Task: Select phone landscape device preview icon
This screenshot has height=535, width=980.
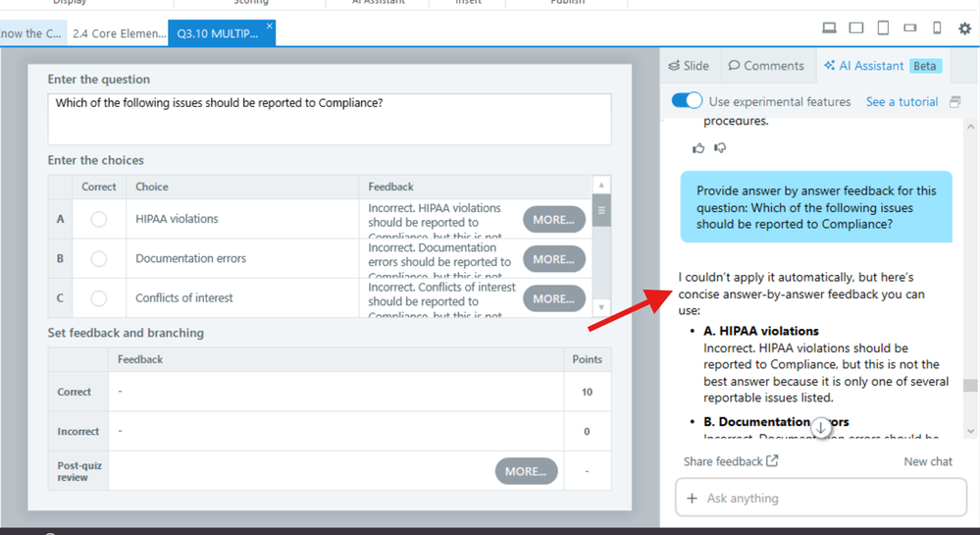Action: tap(910, 28)
